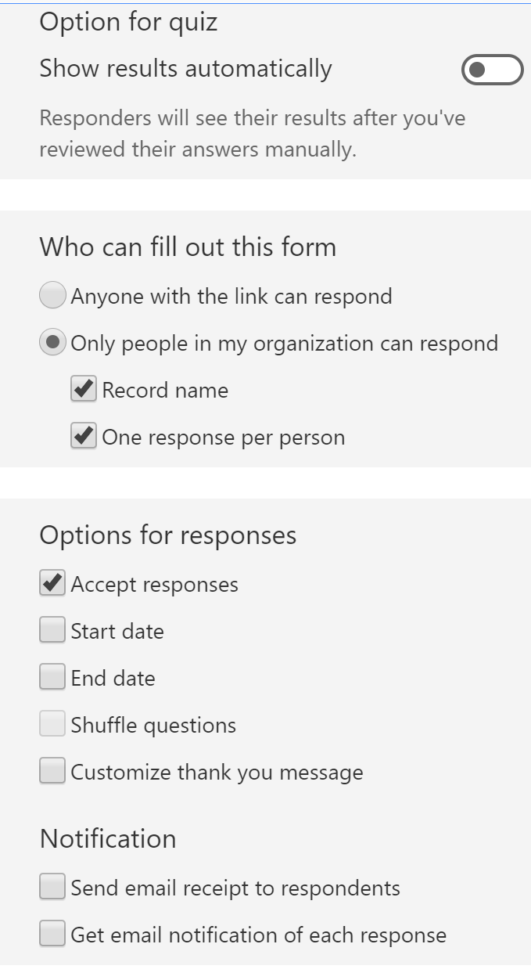
Task: Click the 'Start date' label text
Action: tap(116, 631)
